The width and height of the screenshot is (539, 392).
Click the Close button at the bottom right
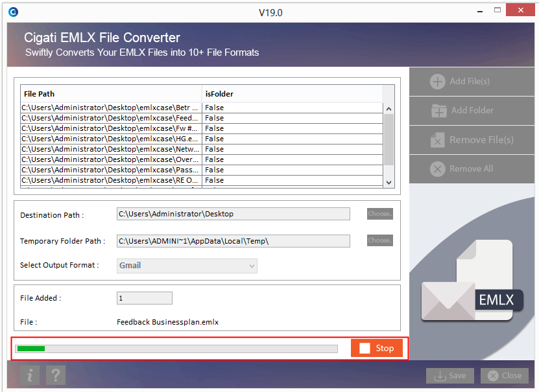point(504,376)
